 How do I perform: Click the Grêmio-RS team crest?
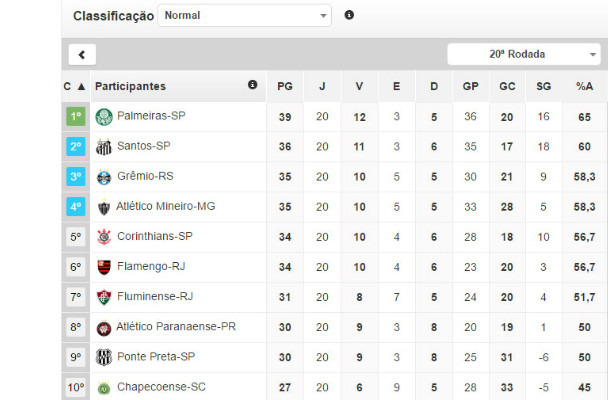click(x=104, y=177)
